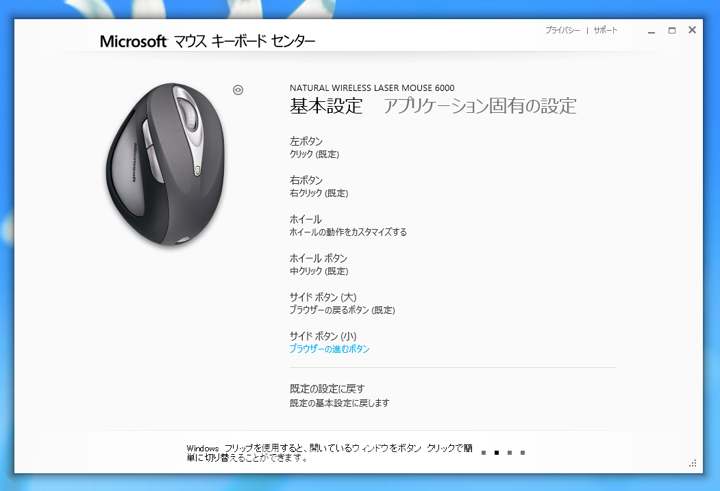Click the ホイールの動作をカスタマイズする text
720x491 pixels.
[x=348, y=232]
